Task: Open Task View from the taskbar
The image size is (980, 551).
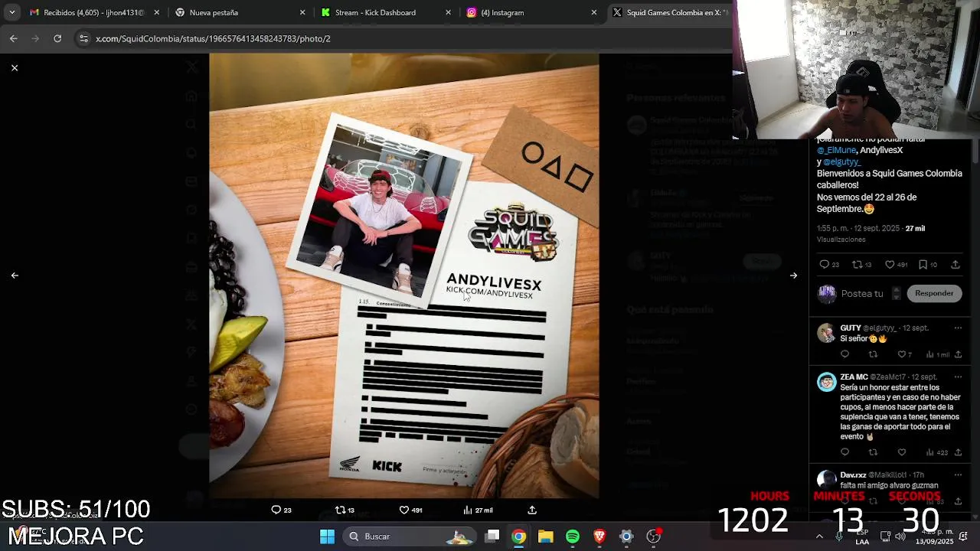Action: pos(492,536)
